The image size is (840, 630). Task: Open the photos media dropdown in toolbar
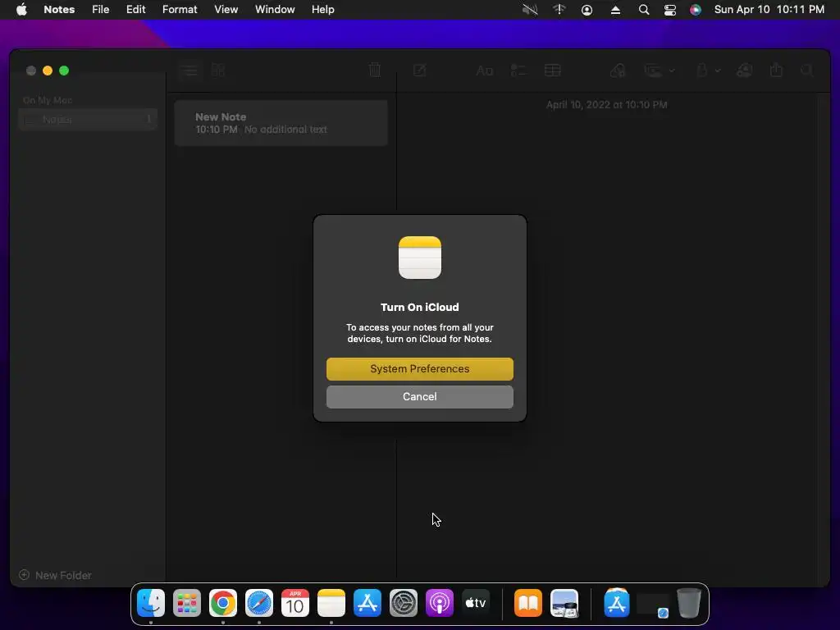659,71
